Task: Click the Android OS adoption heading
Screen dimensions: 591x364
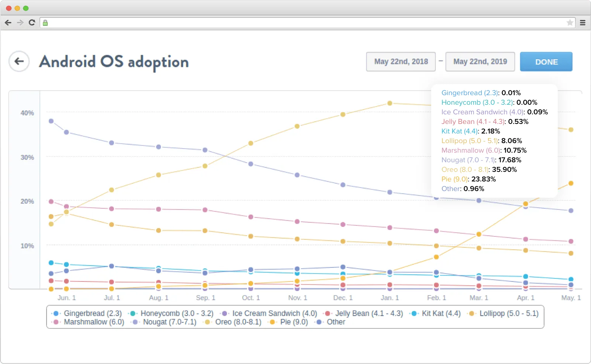Action: [114, 62]
